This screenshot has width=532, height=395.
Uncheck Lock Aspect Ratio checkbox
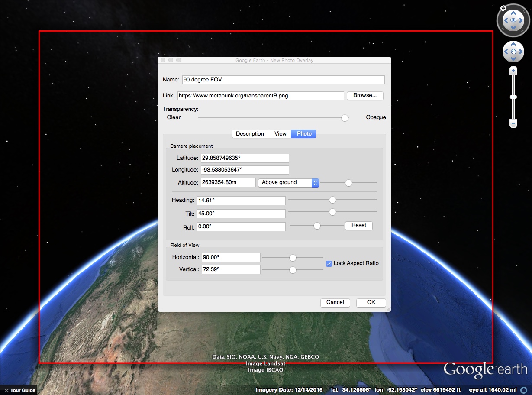[329, 263]
